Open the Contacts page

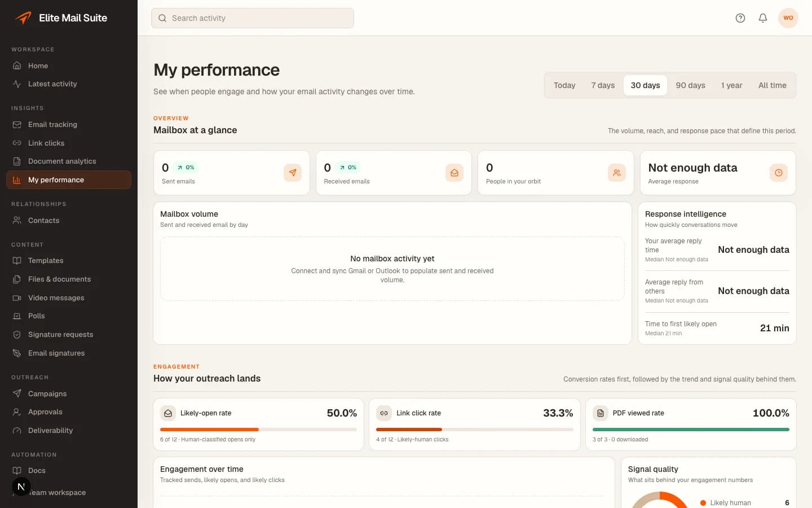click(x=69, y=221)
